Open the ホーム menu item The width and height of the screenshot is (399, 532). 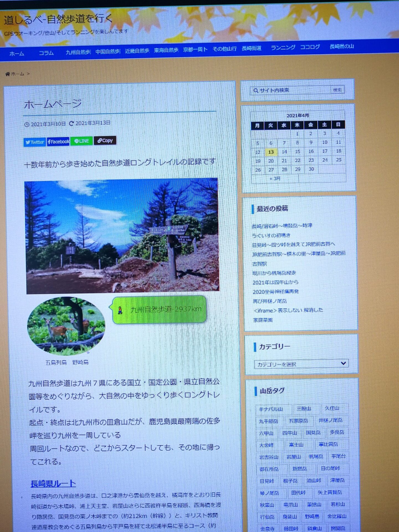coord(17,54)
